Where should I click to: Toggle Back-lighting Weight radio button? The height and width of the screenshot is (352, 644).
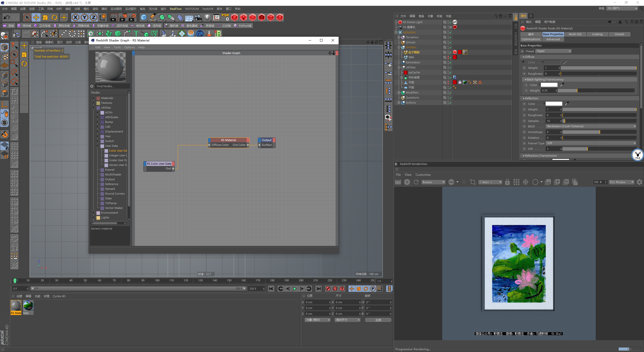526,91
